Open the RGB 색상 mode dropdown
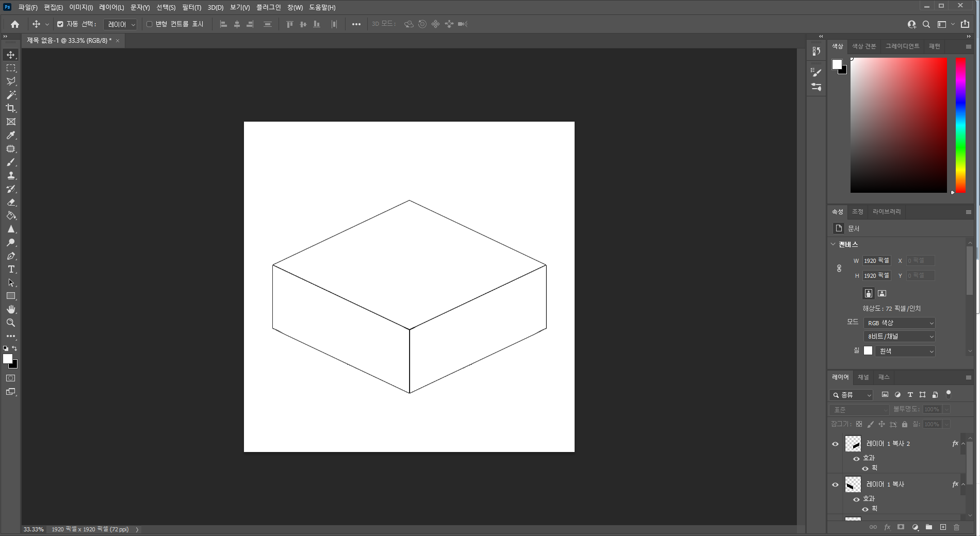 tap(900, 323)
